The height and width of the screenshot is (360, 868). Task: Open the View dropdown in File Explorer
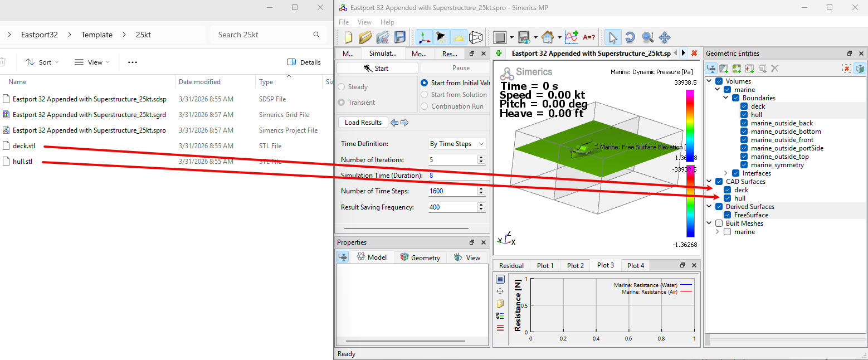92,62
